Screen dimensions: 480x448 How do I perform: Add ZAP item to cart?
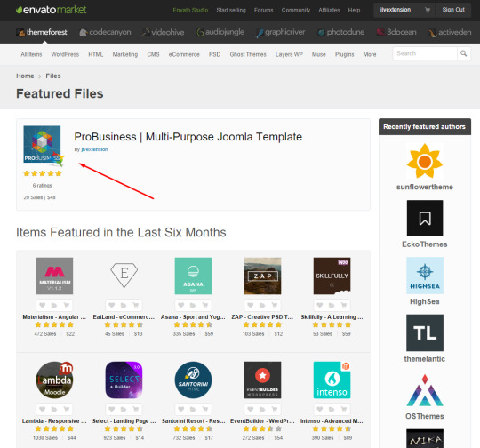[x=275, y=305]
